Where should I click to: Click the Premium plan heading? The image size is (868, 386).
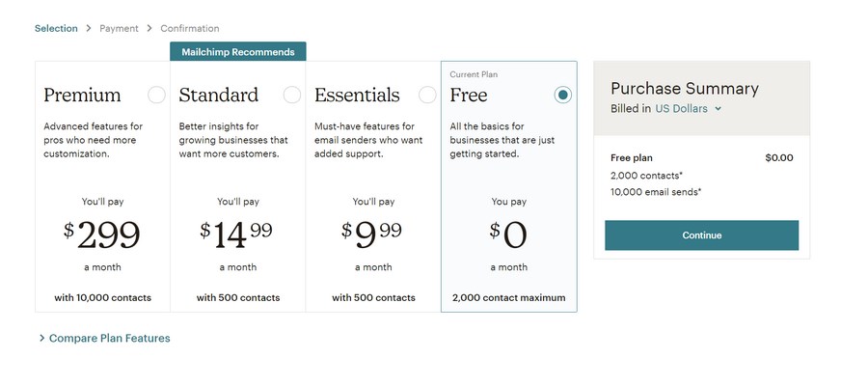pos(82,96)
